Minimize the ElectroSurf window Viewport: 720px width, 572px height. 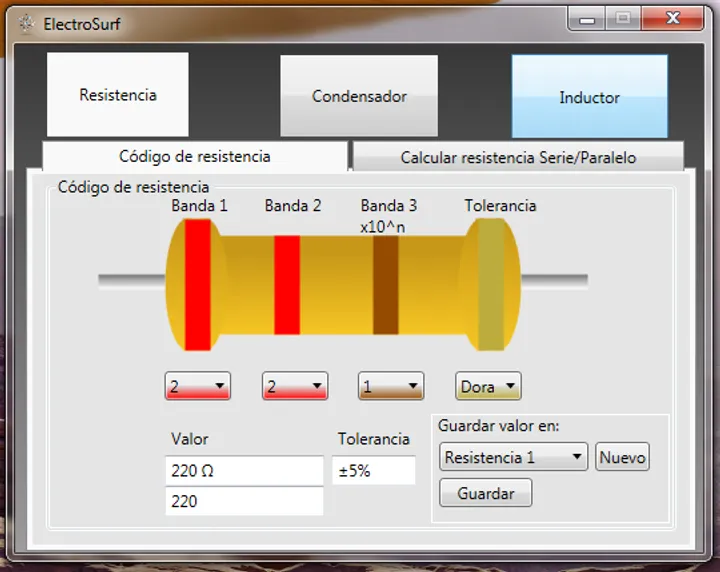[x=587, y=19]
